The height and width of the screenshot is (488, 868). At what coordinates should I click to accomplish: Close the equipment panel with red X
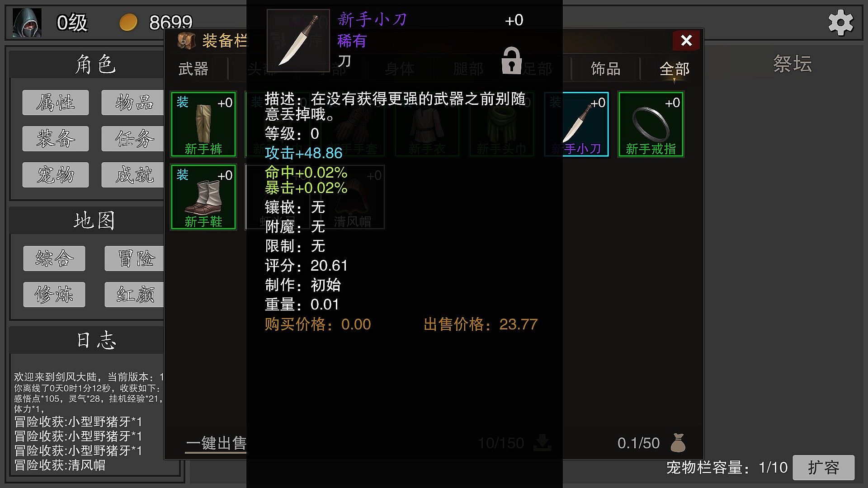coord(686,41)
